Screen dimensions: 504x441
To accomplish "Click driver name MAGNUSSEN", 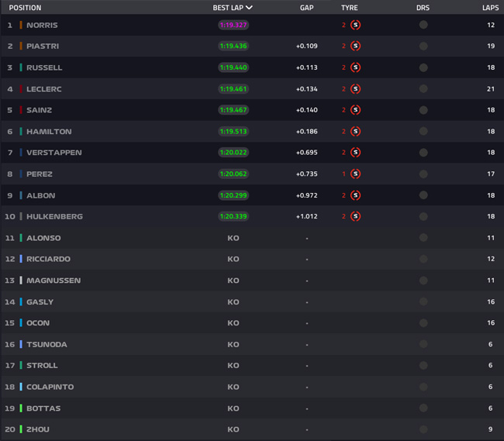I will [x=54, y=281].
